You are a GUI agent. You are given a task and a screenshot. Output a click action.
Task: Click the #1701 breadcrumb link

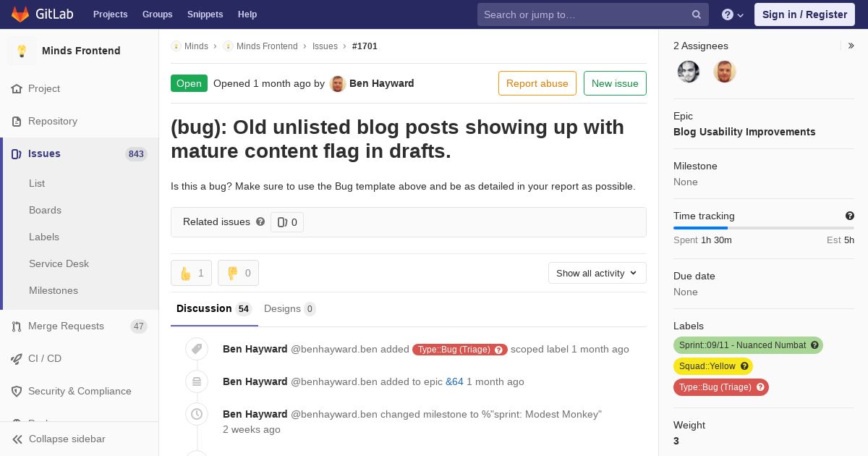coord(365,46)
